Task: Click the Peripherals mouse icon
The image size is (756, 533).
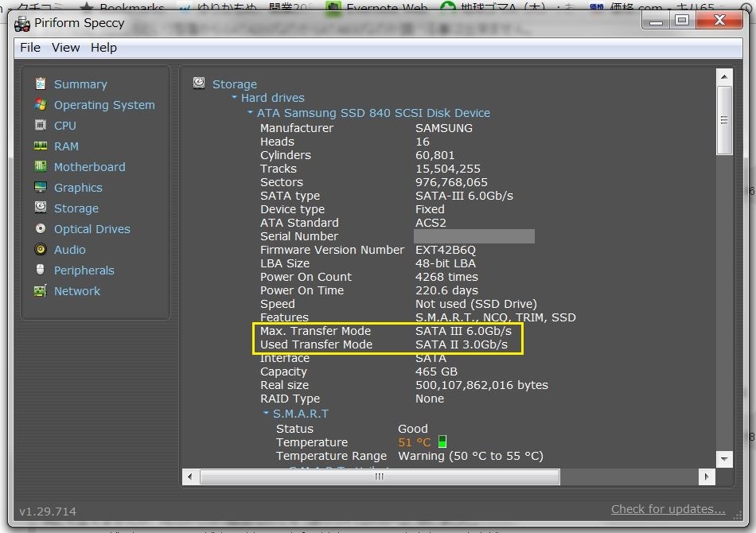Action: [x=41, y=270]
